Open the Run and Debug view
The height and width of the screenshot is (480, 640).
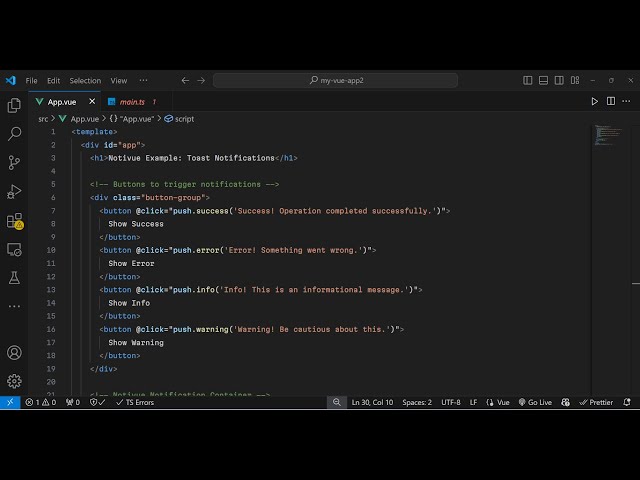click(14, 191)
